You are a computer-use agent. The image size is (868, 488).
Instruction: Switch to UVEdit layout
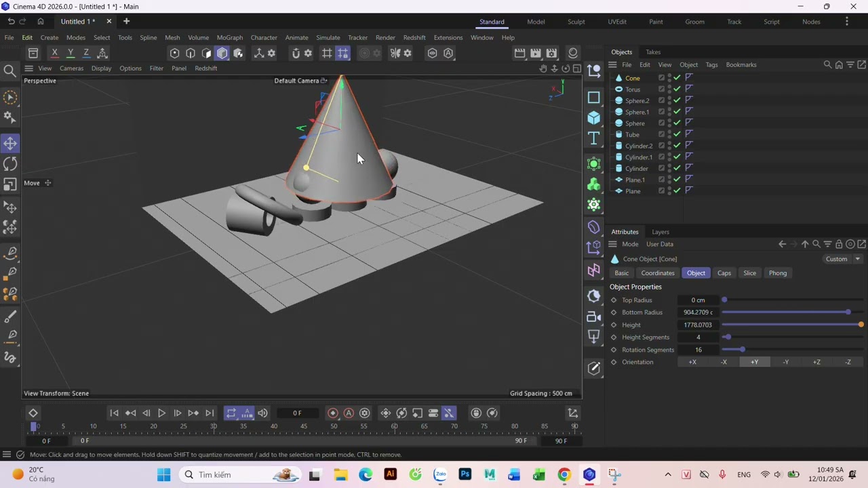617,22
